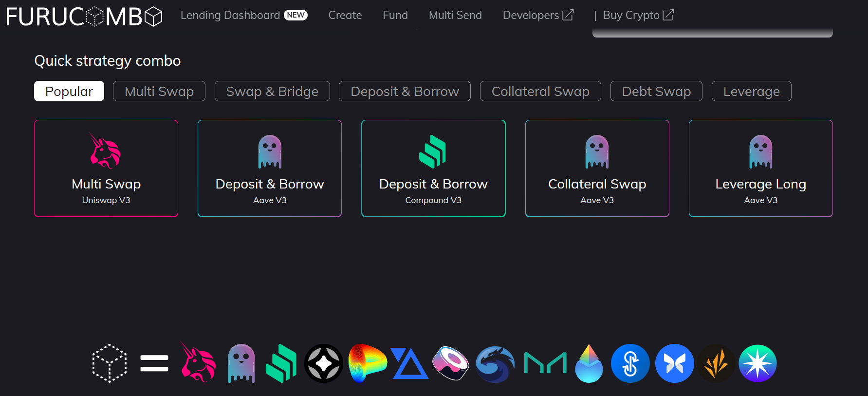Select the Deposit & Borrow filter tab
This screenshot has height=396, width=868.
[x=405, y=91]
